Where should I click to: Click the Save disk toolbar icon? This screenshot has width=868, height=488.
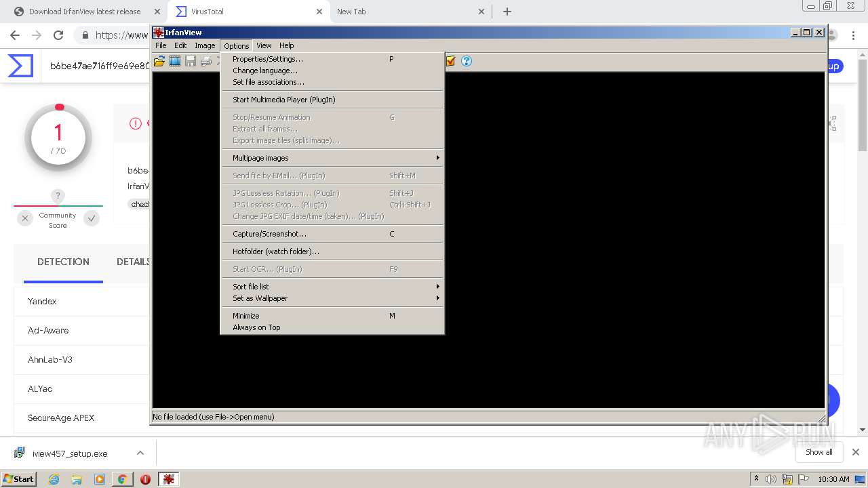(191, 61)
